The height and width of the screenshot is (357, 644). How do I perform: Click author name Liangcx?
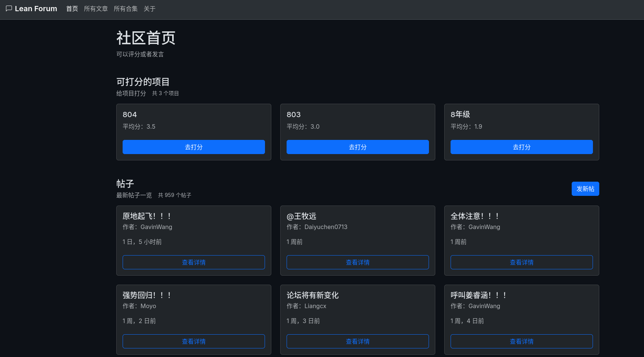(x=315, y=306)
